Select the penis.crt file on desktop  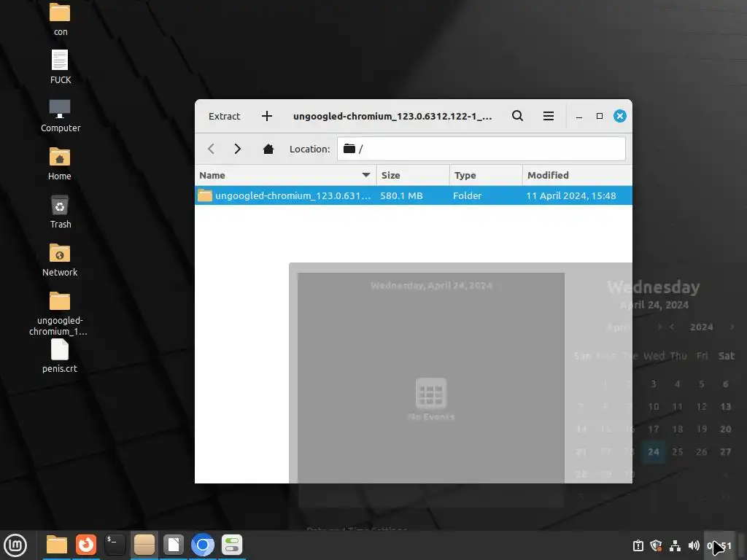point(60,356)
